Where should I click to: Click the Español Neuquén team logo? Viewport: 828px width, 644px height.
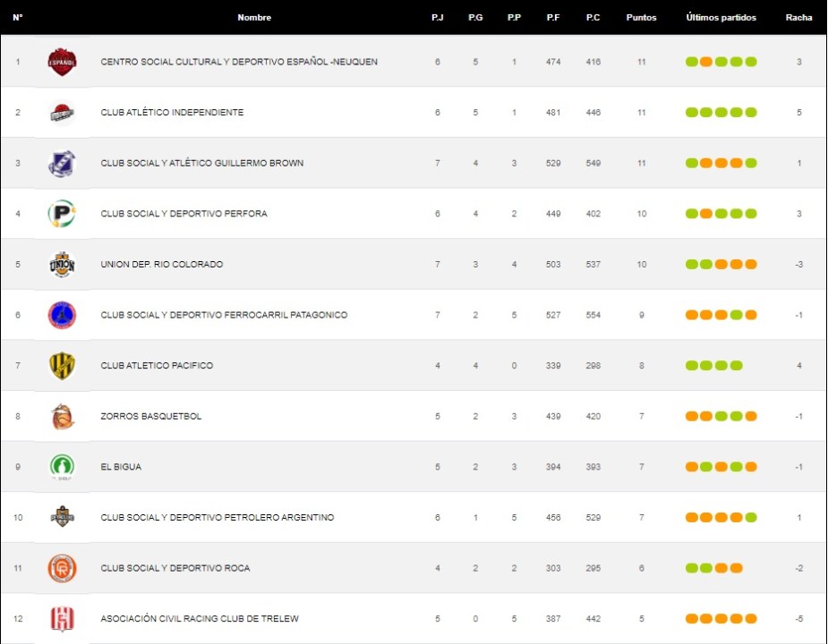coord(62,62)
